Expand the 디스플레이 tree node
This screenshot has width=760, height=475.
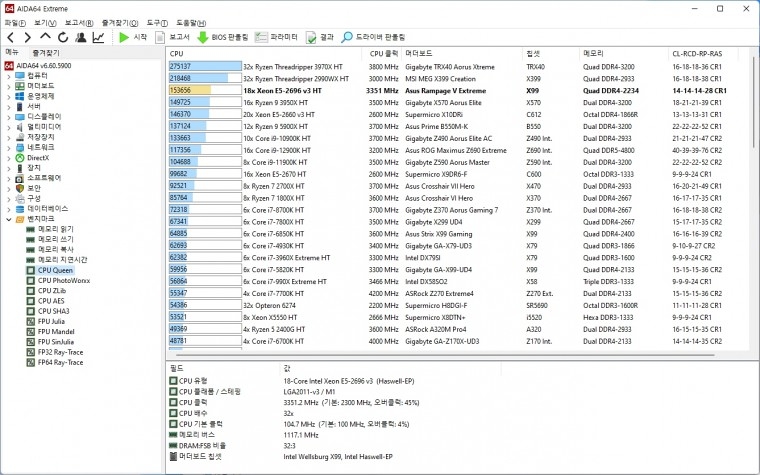9,117
